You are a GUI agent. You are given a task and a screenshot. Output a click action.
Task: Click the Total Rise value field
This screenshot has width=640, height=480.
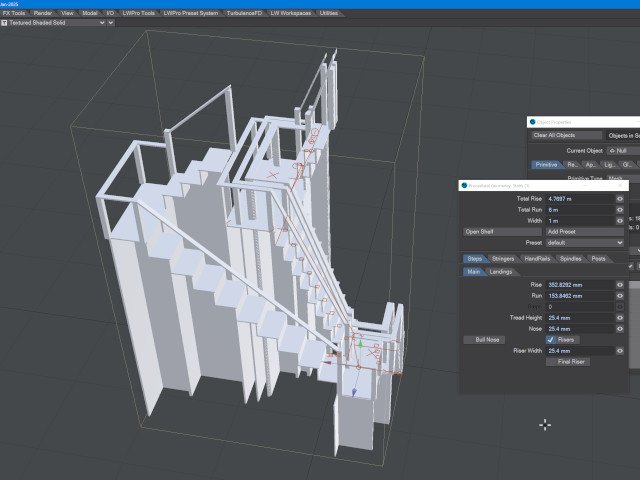(x=580, y=199)
